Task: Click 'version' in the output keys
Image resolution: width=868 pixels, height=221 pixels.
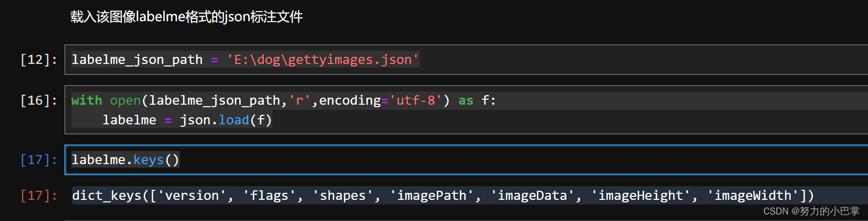Action: (x=192, y=196)
